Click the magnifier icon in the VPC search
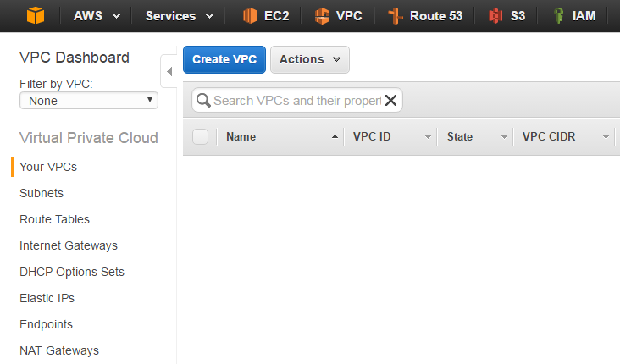The width and height of the screenshot is (620, 364). click(x=203, y=100)
